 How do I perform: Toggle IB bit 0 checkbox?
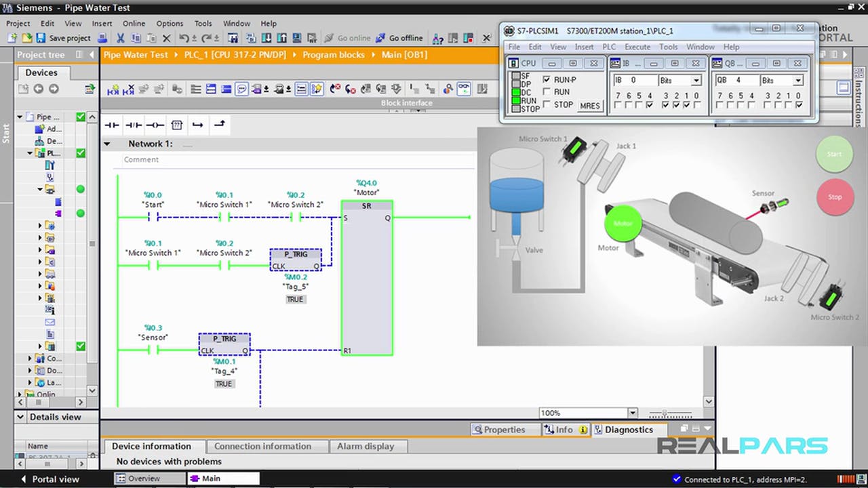pos(697,106)
